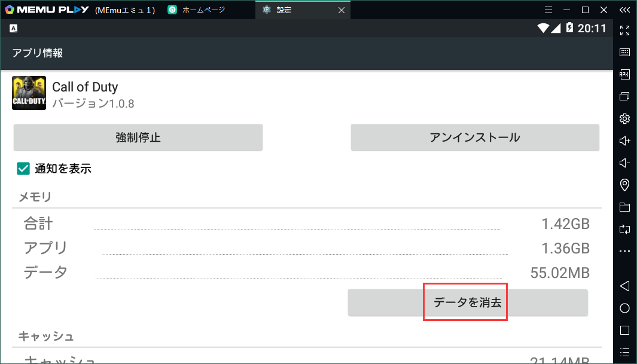Screen dimensions: 637x364
Task: Show more tools via the ellipsis icon
Action: 624,250
